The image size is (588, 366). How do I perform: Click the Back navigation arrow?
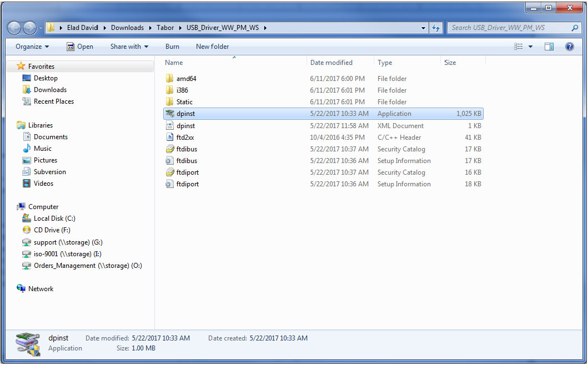(15, 28)
